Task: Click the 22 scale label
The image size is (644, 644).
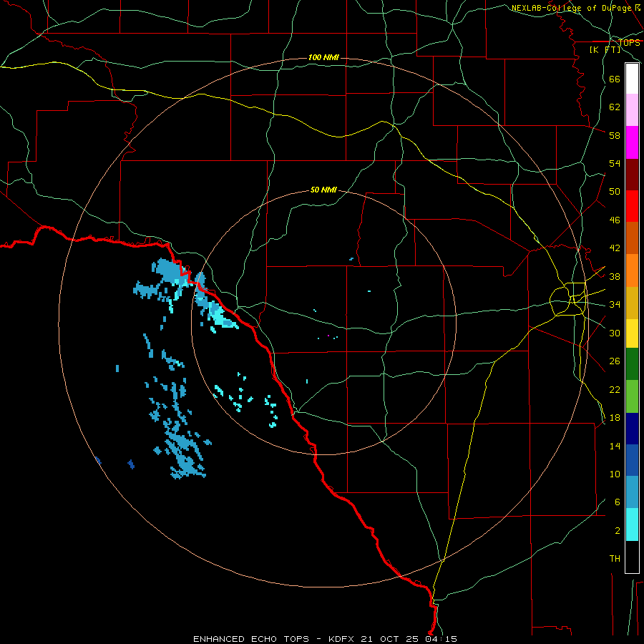Action: pyautogui.click(x=615, y=389)
